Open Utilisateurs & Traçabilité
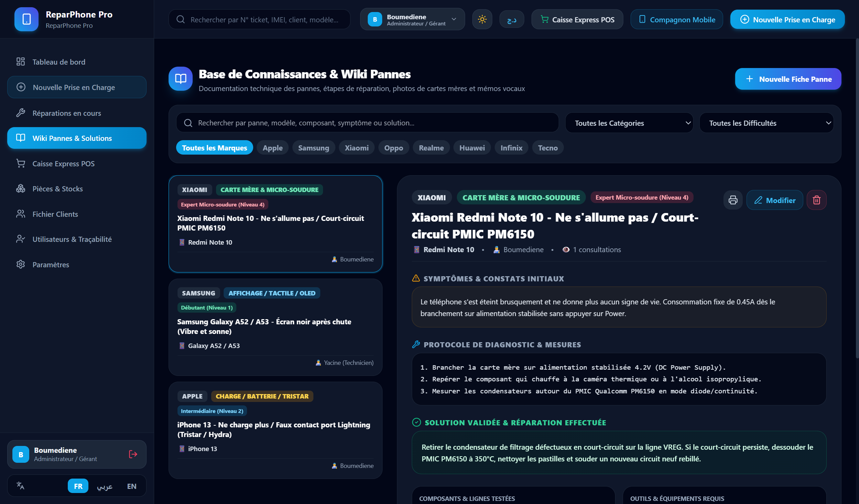Screen dimensions: 859x504 (77, 239)
